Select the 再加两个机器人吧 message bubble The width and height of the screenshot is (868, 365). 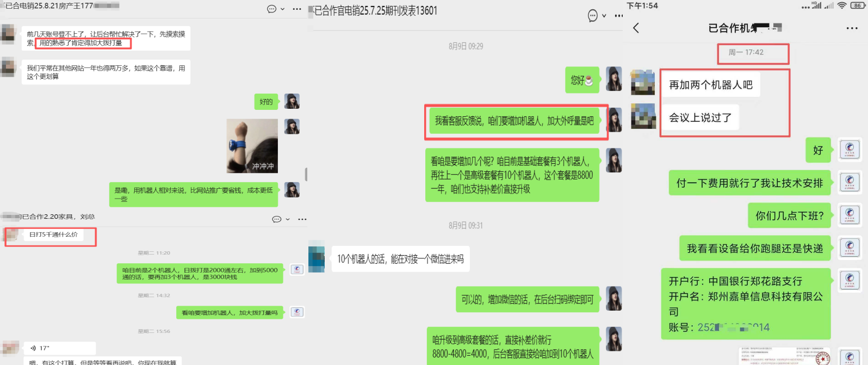click(x=711, y=85)
